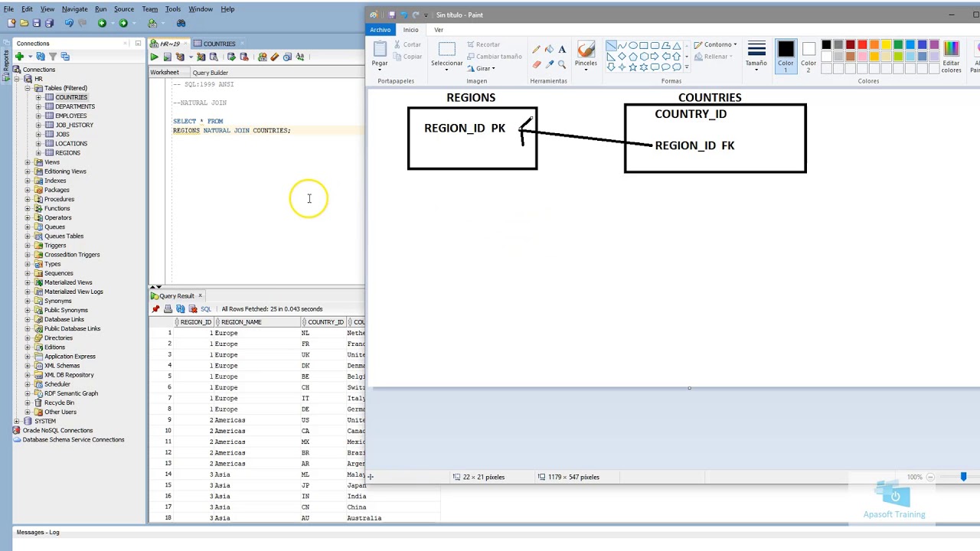The height and width of the screenshot is (551, 980).
Task: Select the Eraser tool in Paint
Action: (536, 65)
